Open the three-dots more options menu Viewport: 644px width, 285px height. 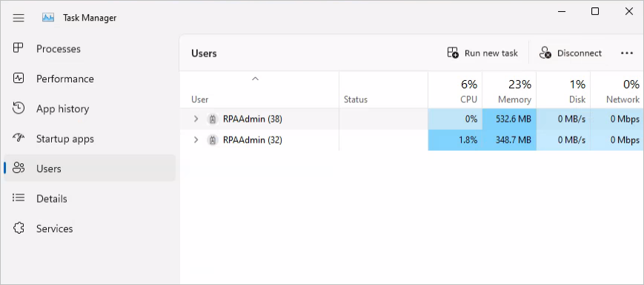[x=627, y=53]
